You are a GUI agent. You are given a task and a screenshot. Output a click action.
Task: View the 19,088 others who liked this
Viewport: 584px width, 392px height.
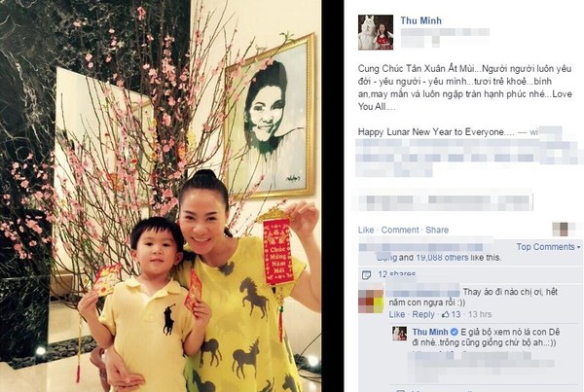[442, 257]
